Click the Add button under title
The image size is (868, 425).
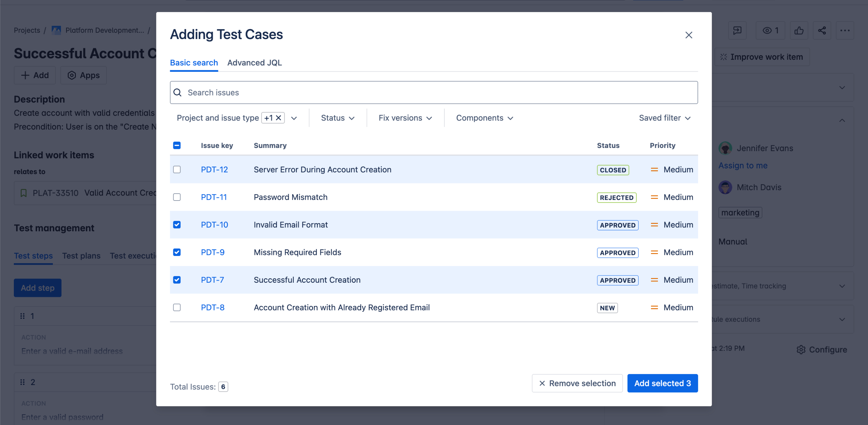coord(35,75)
